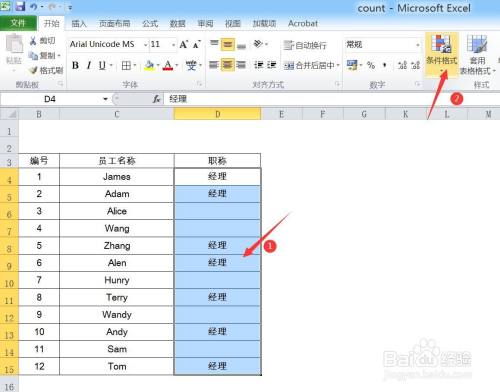The width and height of the screenshot is (500, 392).
Task: Click the Copy (复制) icon
Action: click(33, 55)
